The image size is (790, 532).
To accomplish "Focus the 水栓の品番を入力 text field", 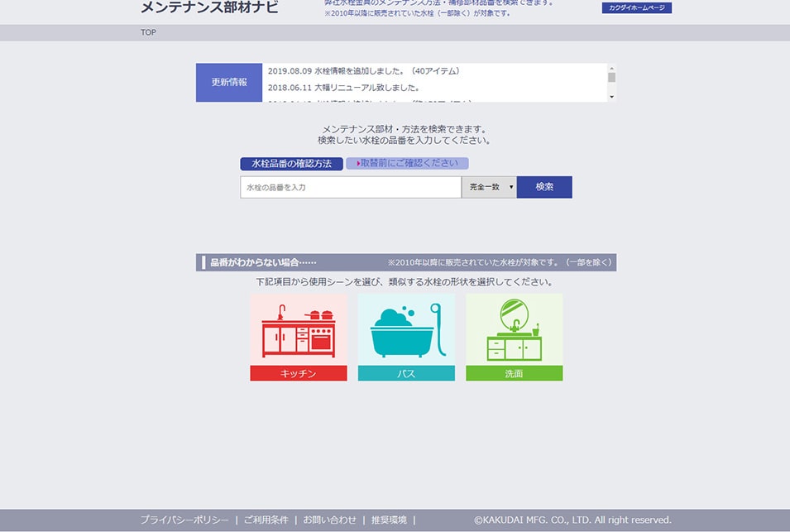I will point(350,188).
